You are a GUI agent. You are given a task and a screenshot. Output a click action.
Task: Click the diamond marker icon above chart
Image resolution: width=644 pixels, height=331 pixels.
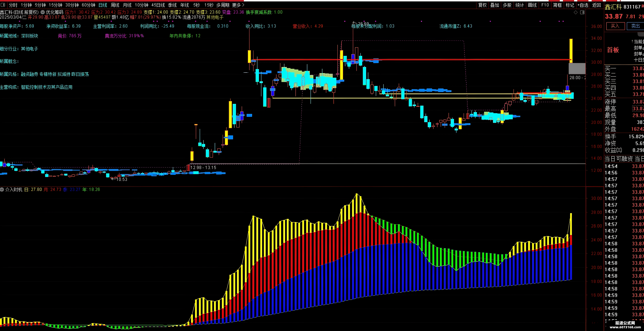[576, 13]
